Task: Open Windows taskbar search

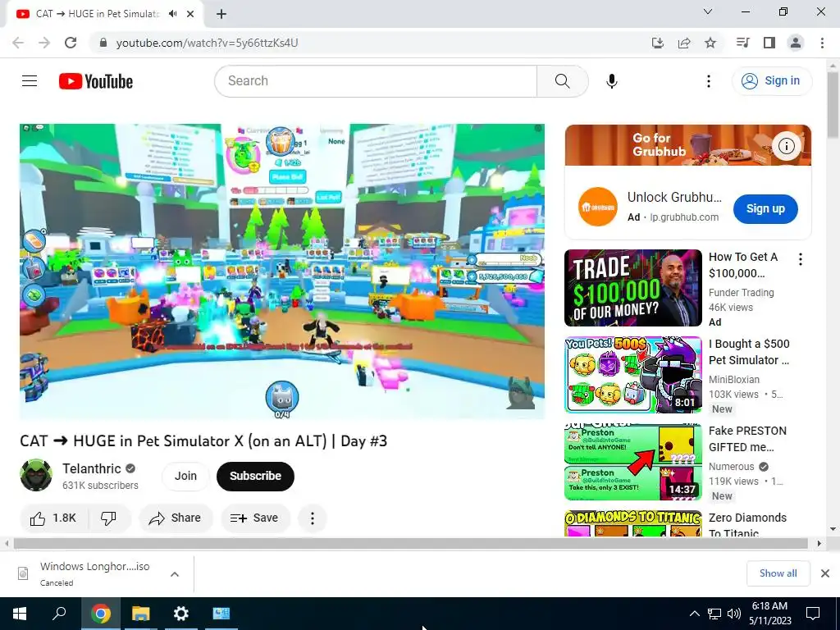Action: pos(59,614)
